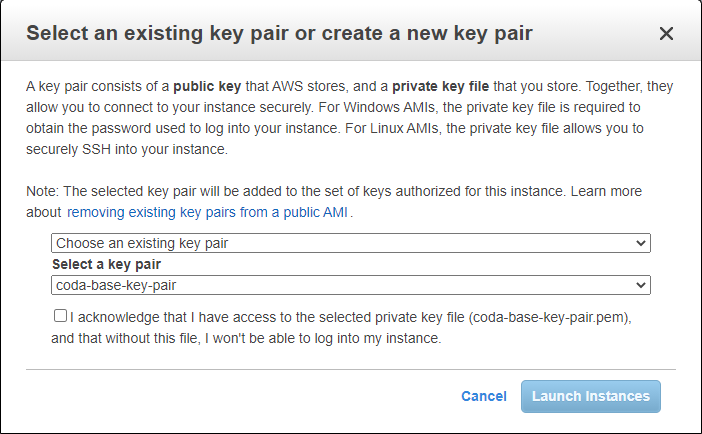The image size is (702, 434).
Task: Open the "Choose an existing key pair" dropdown
Action: [351, 243]
